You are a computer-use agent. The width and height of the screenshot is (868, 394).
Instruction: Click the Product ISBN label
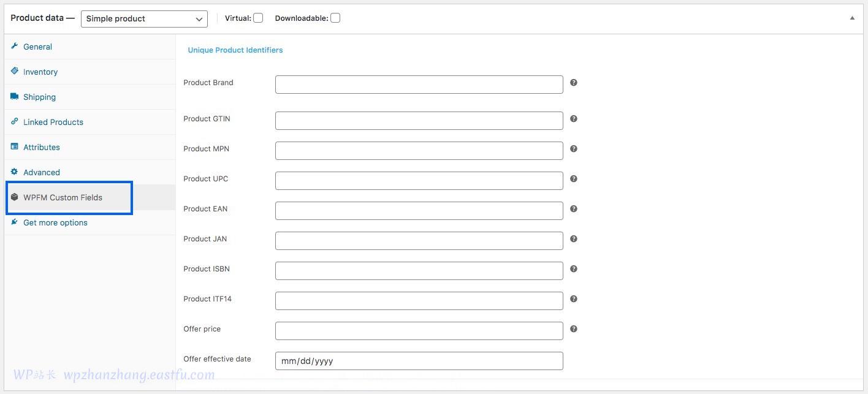point(207,269)
